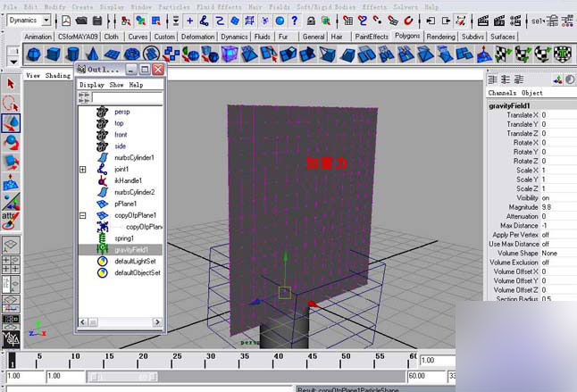
Task: Toggle Apply Per Vertex value
Action: click(546, 235)
